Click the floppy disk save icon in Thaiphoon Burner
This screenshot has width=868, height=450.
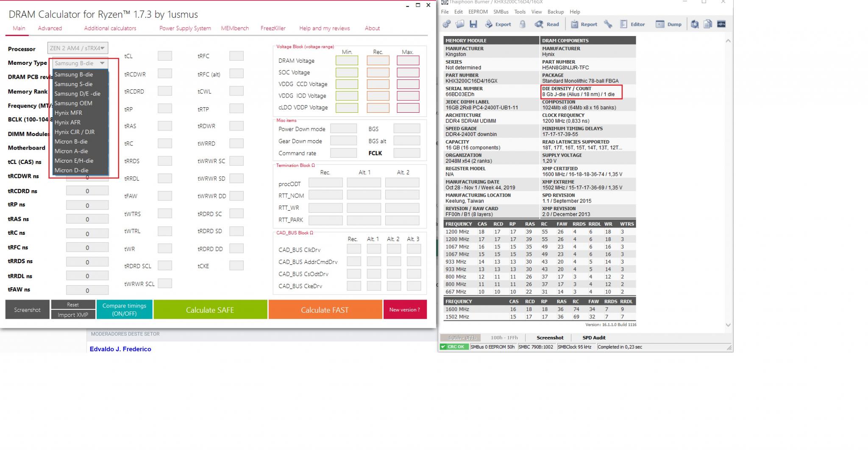(x=473, y=24)
